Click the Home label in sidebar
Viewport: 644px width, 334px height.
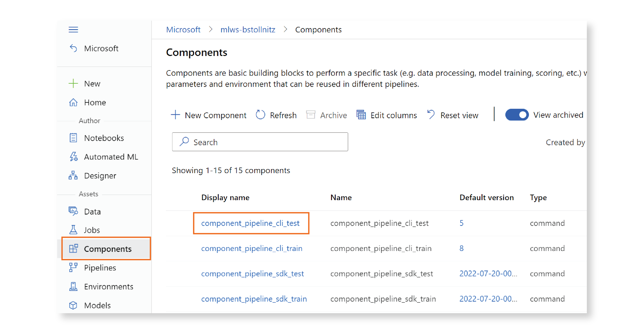point(95,102)
